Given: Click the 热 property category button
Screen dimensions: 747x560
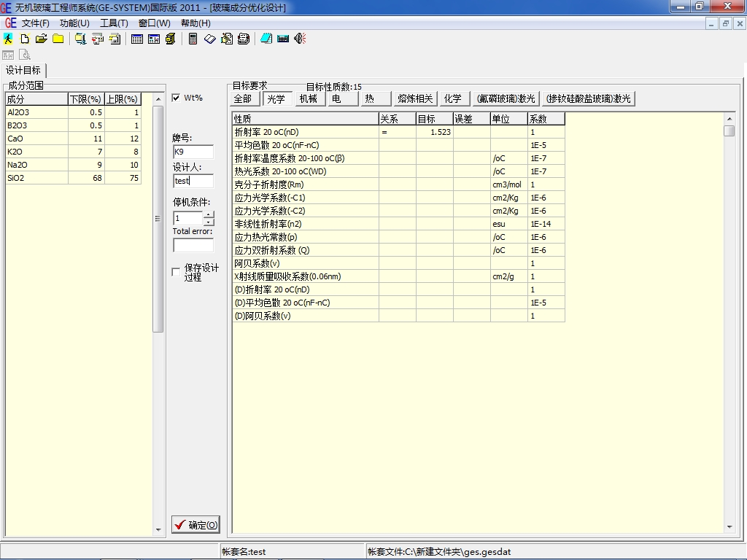Looking at the screenshot, I should pos(376,98).
